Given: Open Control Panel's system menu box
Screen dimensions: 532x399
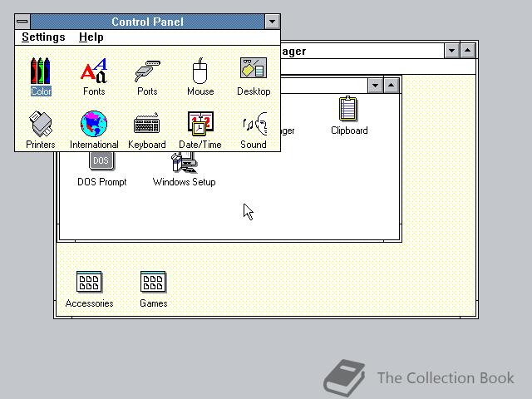Looking at the screenshot, I should (22, 22).
